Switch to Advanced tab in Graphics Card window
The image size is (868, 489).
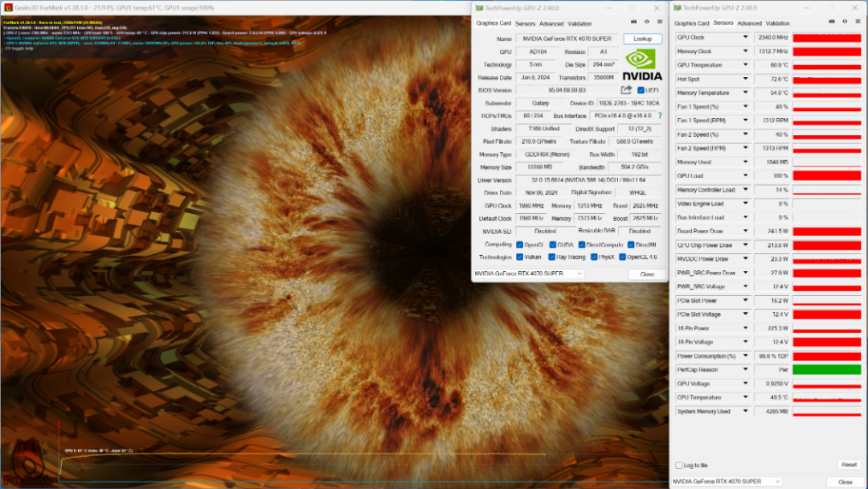pyautogui.click(x=551, y=24)
